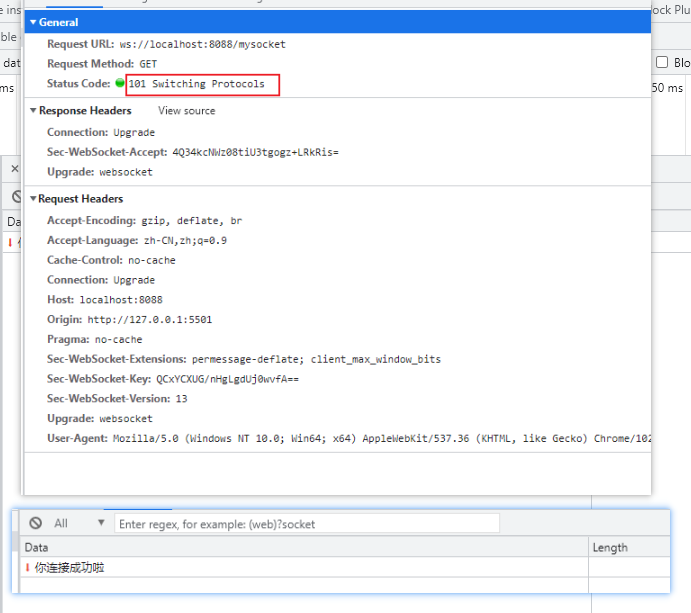
Task: Click the Pragma no-cache value
Action: point(119,340)
